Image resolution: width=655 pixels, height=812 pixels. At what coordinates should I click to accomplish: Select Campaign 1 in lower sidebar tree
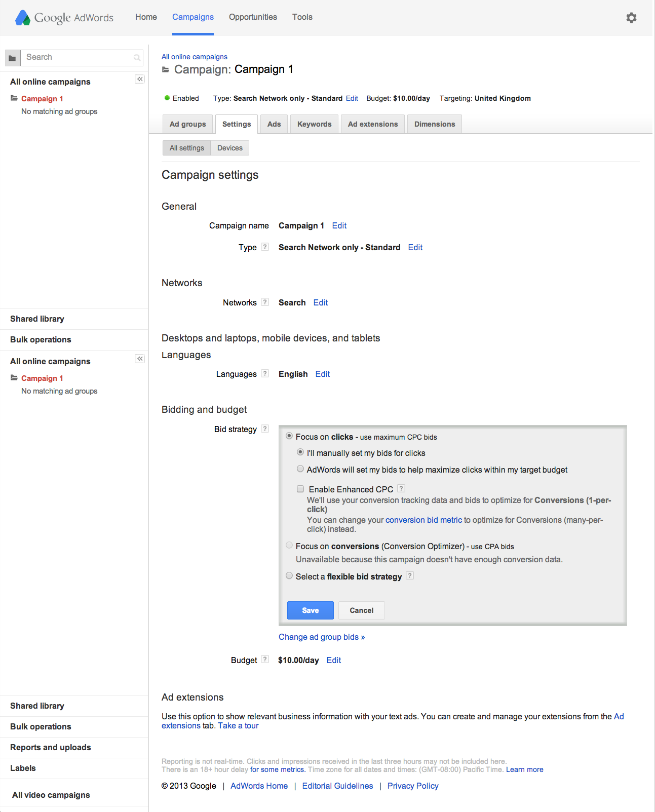click(42, 378)
